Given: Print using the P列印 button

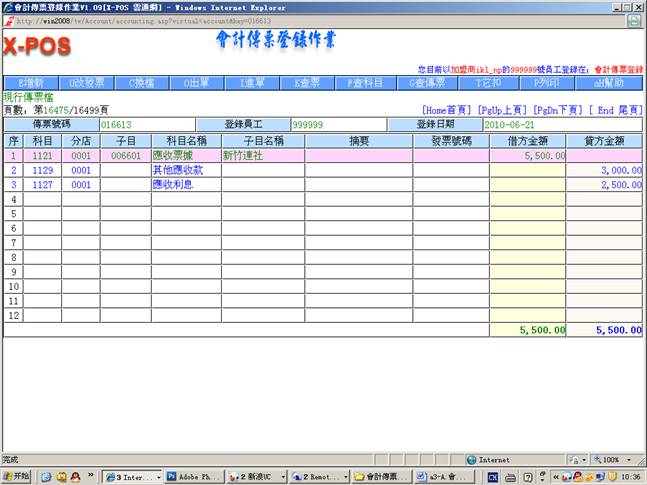Looking at the screenshot, I should [548, 83].
